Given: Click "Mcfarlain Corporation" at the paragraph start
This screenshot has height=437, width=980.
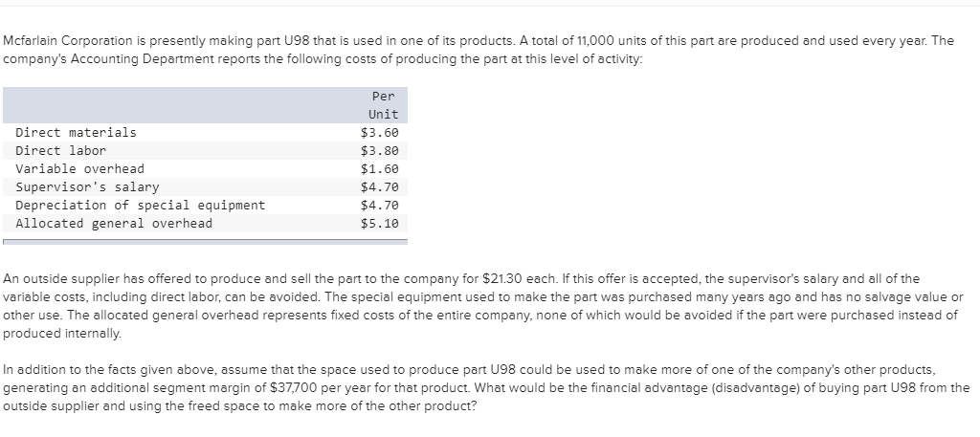Looking at the screenshot, I should [x=69, y=41].
